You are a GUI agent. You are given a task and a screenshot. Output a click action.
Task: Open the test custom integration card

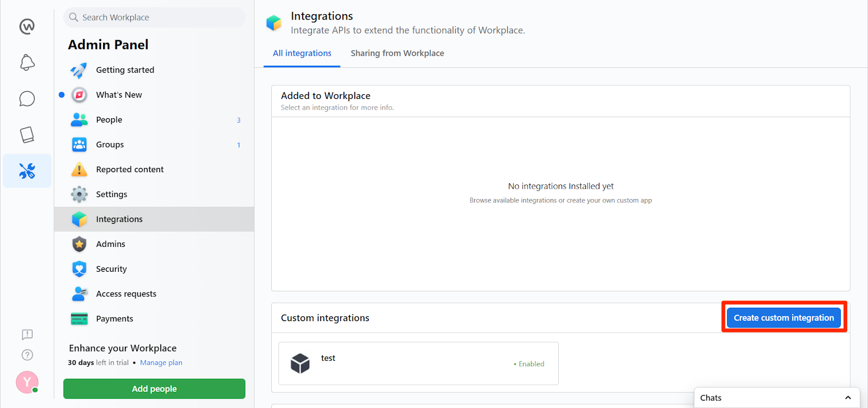(418, 364)
